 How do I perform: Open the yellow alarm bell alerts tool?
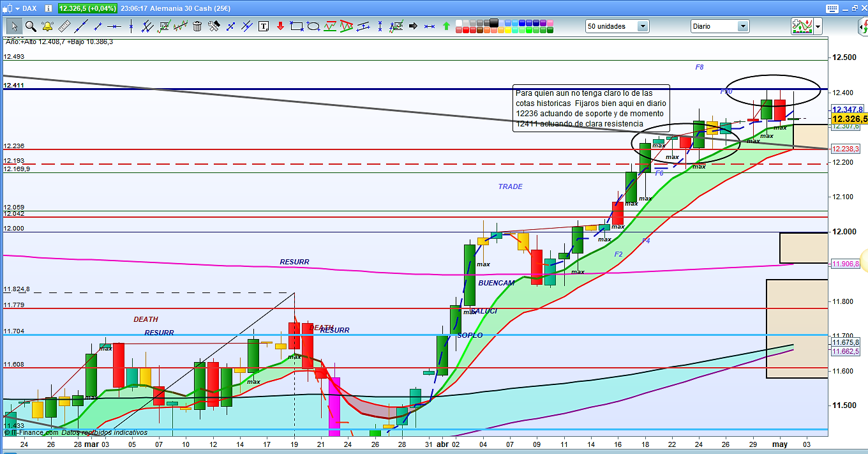pos(47,26)
